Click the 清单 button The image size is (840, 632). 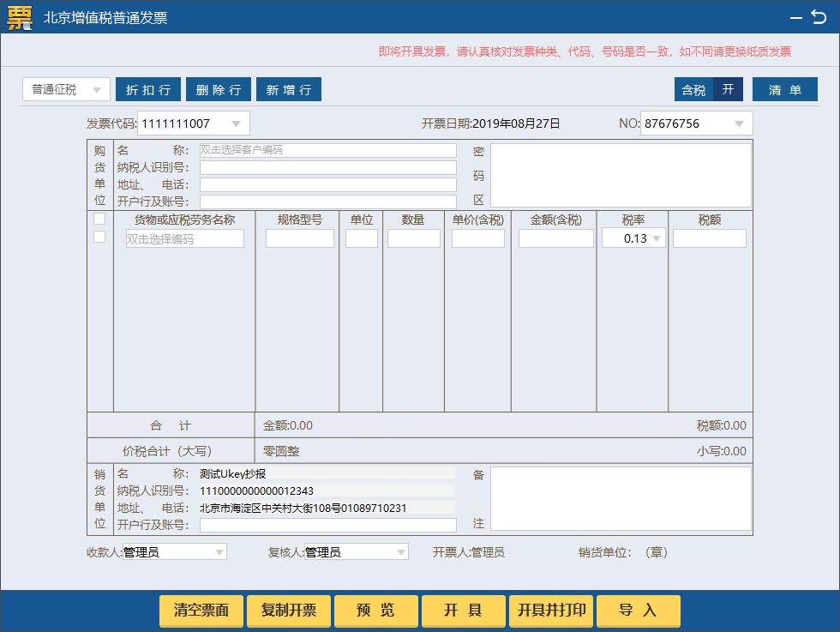(784, 89)
